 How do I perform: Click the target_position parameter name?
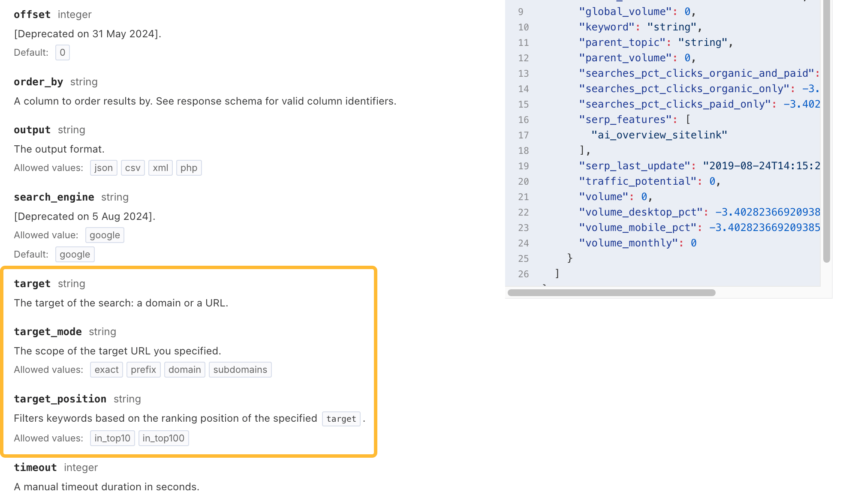[60, 399]
